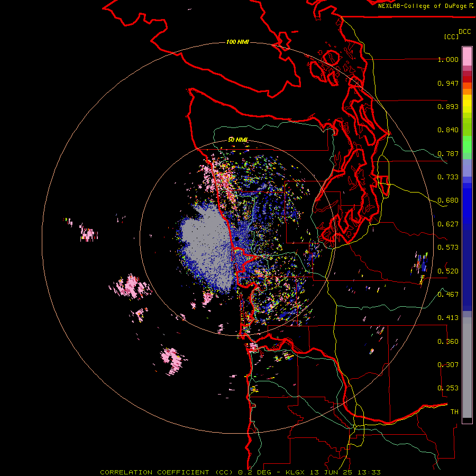Select the 0.360 scale value
Viewport: 476px width, 476px height.
448,342
